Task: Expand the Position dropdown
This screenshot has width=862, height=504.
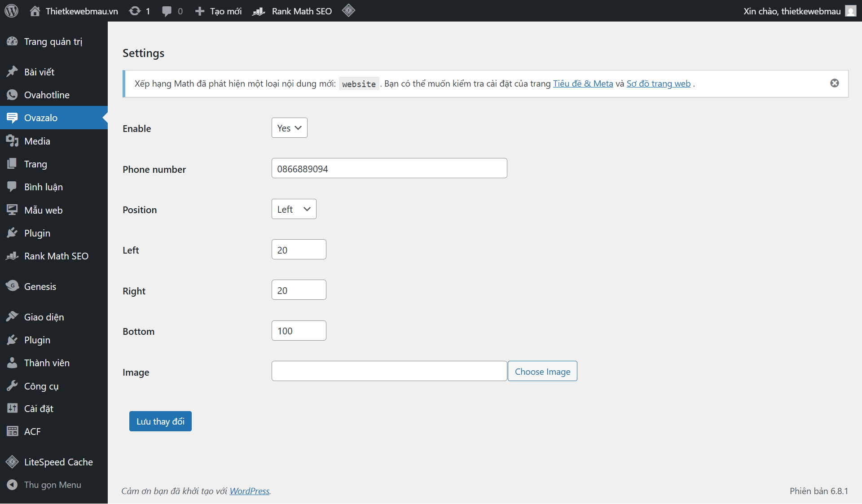Action: click(x=294, y=209)
